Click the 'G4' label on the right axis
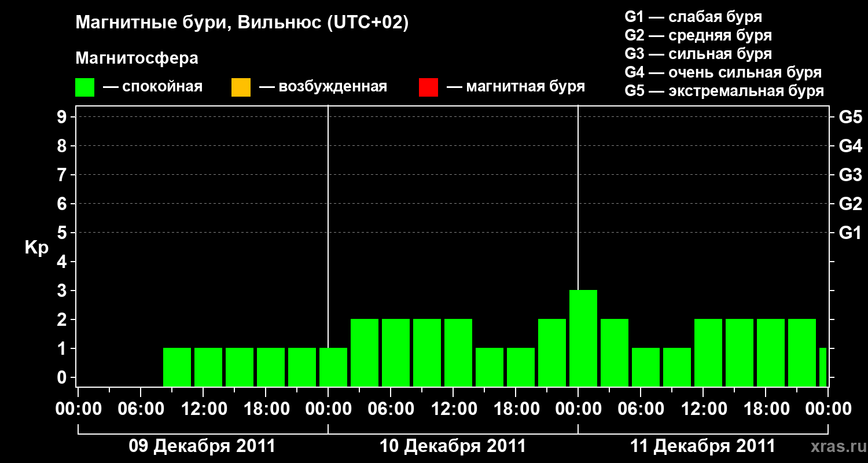 (x=850, y=146)
